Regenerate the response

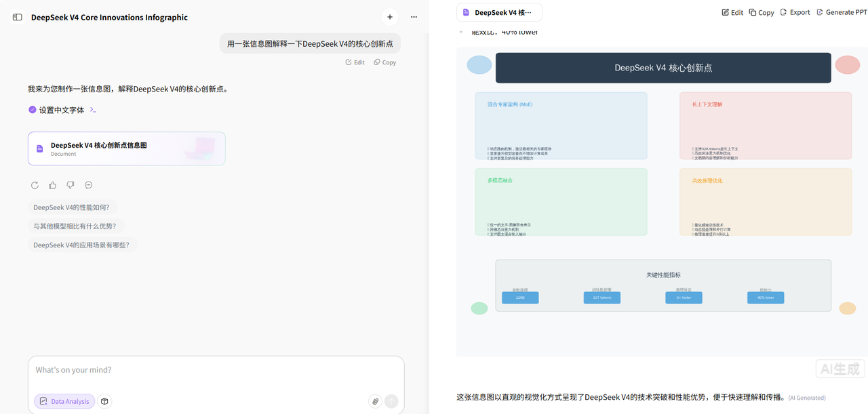tap(35, 185)
